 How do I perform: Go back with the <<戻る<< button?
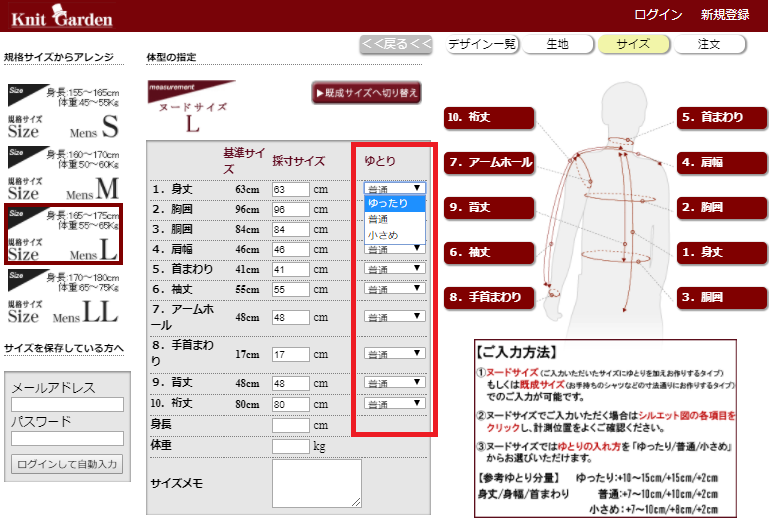(396, 44)
